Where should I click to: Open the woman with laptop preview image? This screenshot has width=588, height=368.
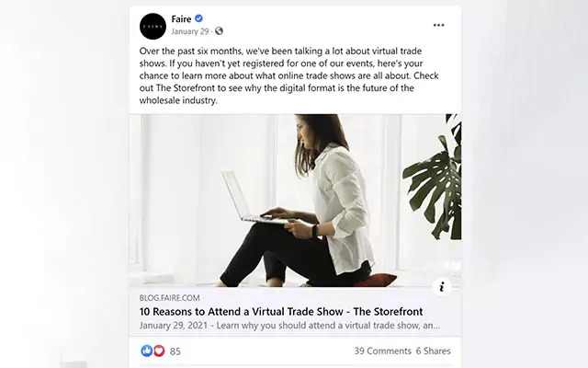pos(295,201)
